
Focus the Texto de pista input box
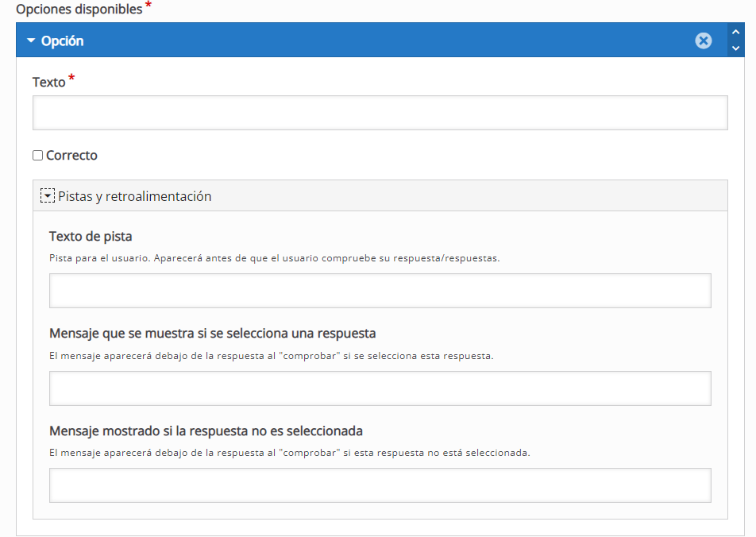(380, 291)
